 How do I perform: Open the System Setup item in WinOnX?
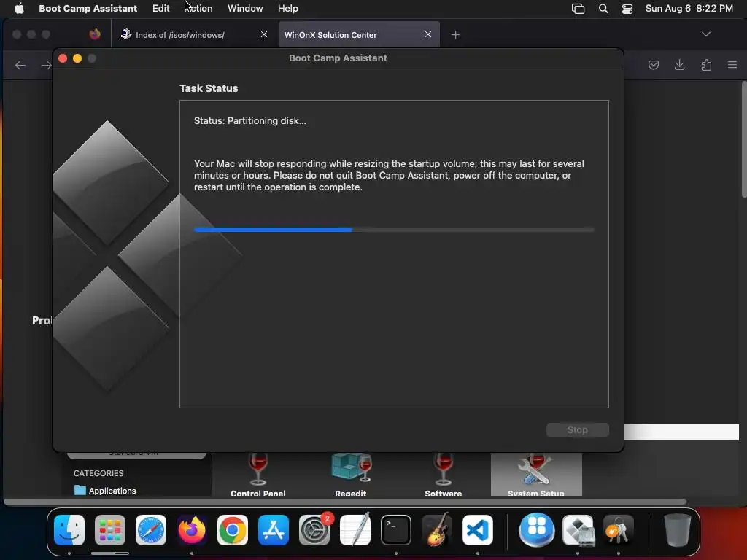click(x=536, y=474)
